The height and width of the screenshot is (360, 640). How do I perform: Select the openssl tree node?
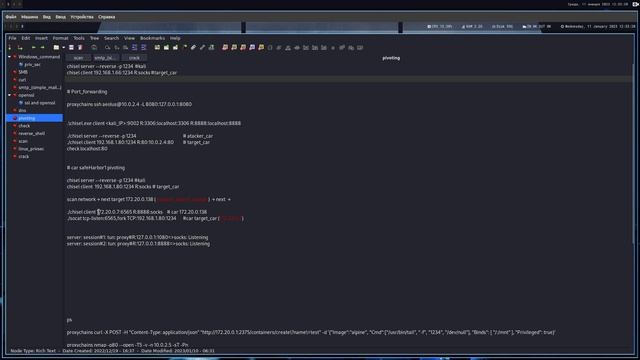click(26, 95)
